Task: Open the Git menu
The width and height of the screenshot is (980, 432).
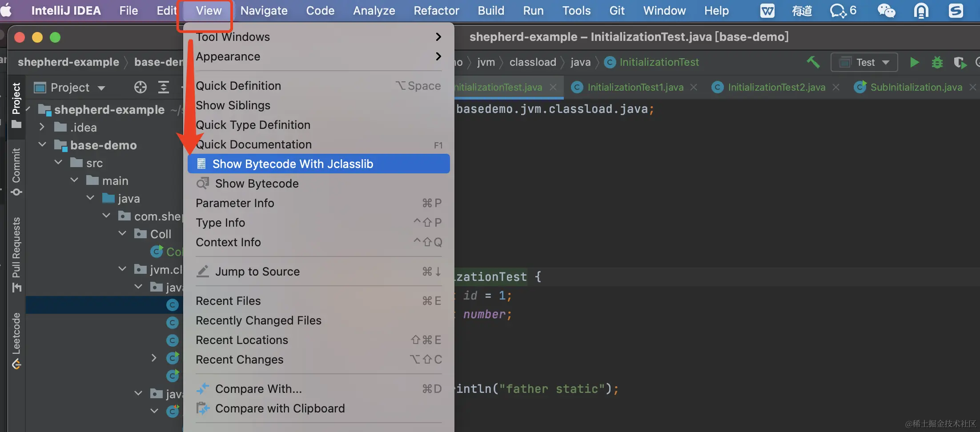Action: pyautogui.click(x=617, y=10)
